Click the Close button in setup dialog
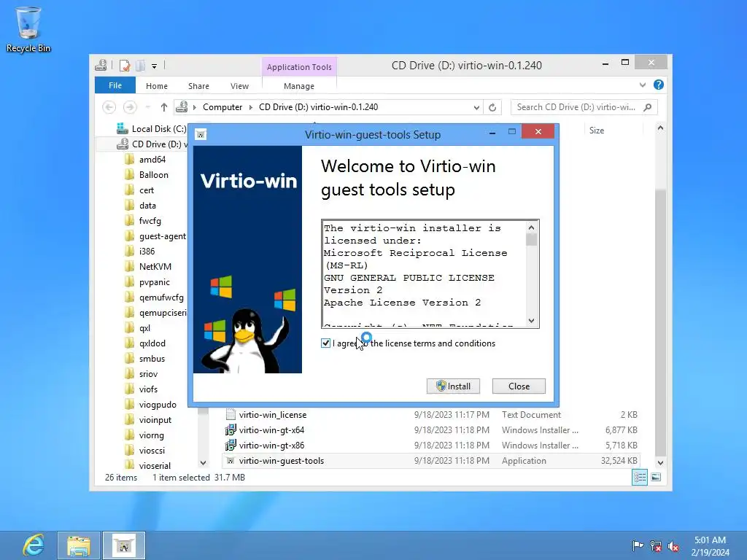Image resolution: width=747 pixels, height=560 pixels. coord(519,386)
